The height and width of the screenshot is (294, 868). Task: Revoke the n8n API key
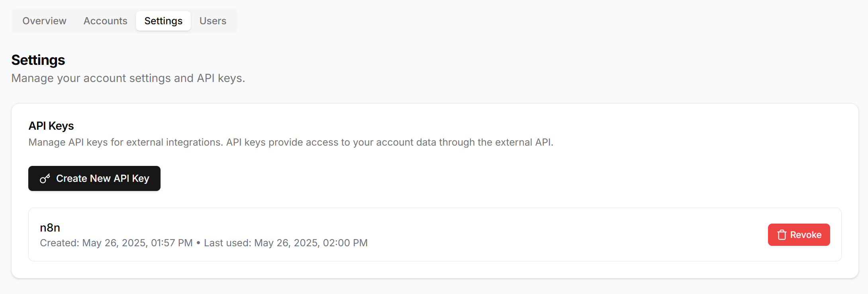tap(799, 235)
